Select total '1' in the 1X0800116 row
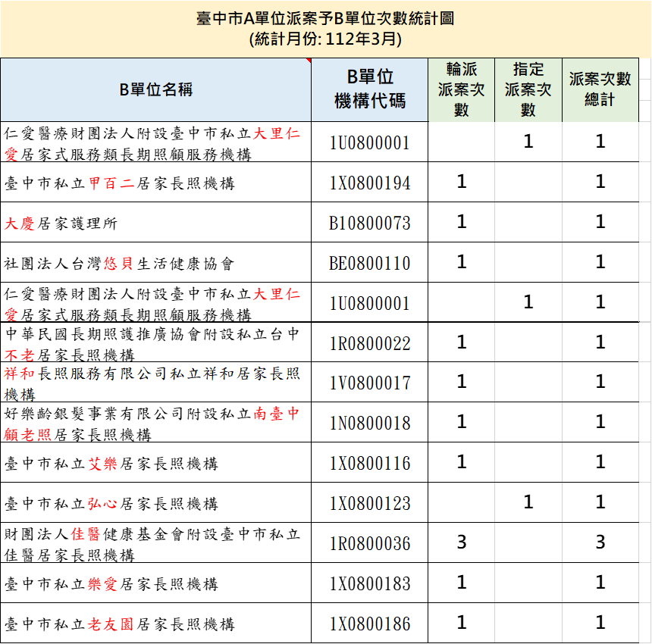The image size is (652, 644). pos(600,462)
